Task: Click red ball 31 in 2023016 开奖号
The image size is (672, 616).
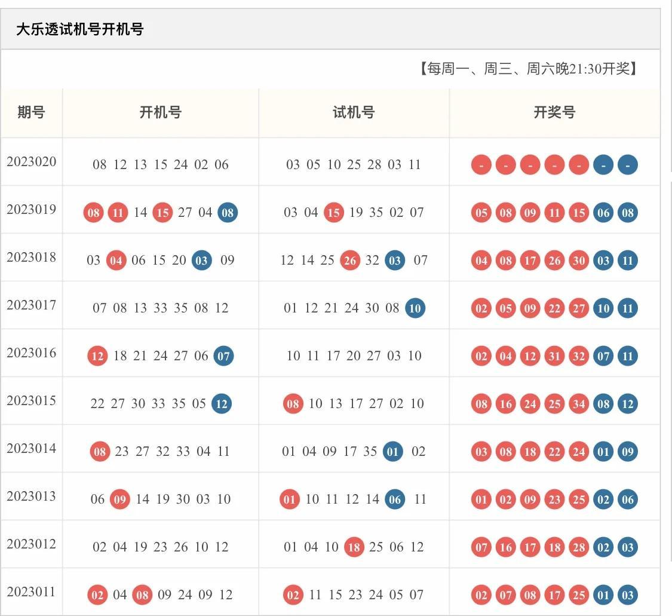Action: point(554,355)
